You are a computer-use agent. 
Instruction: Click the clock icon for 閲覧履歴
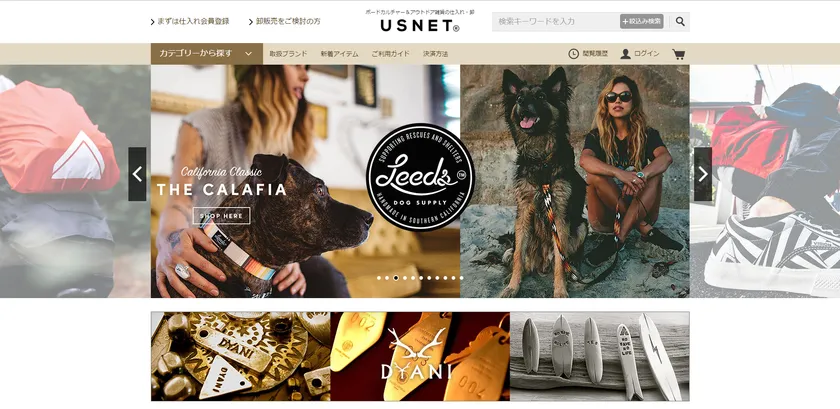[x=573, y=54]
